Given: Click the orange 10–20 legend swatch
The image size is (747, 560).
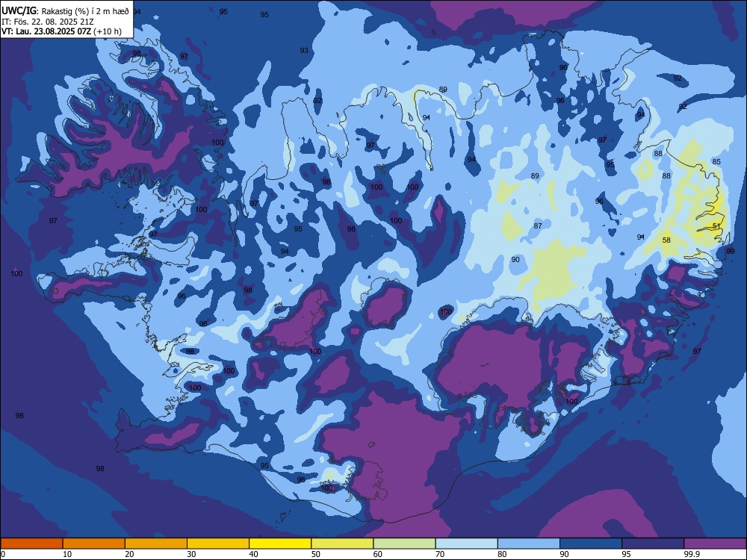Looking at the screenshot, I should click(94, 544).
